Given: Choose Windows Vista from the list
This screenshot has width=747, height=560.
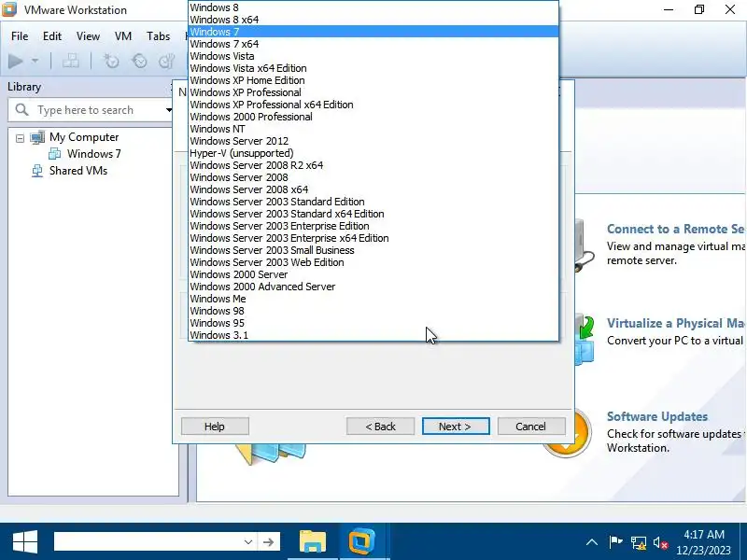Looking at the screenshot, I should click(373, 56).
